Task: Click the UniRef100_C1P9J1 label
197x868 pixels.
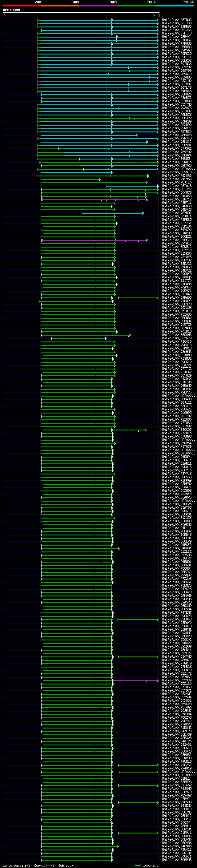Action: click(177, 833)
